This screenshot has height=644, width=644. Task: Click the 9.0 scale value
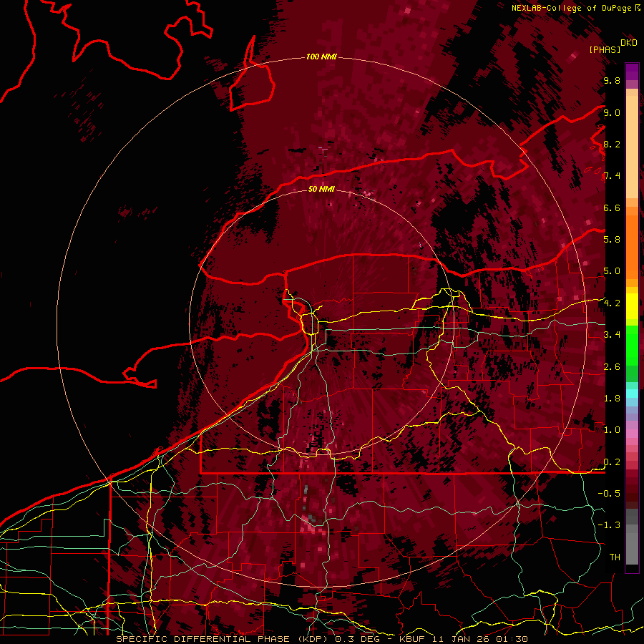point(612,112)
